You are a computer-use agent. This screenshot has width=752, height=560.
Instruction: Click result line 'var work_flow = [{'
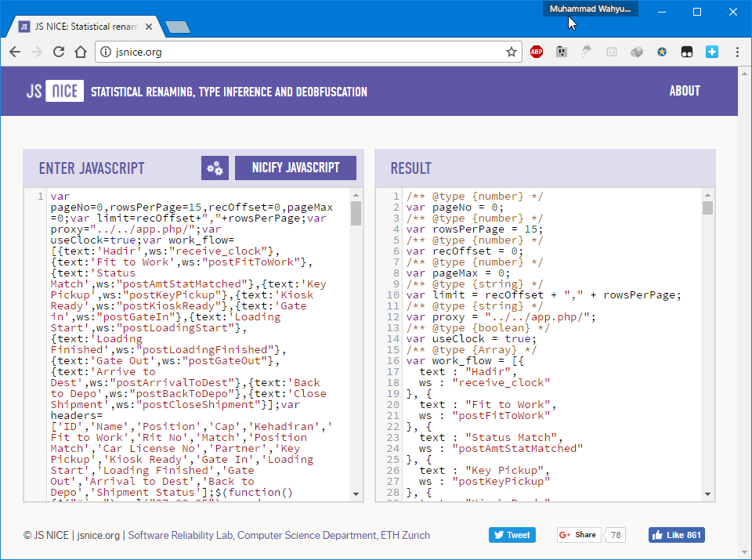point(465,360)
